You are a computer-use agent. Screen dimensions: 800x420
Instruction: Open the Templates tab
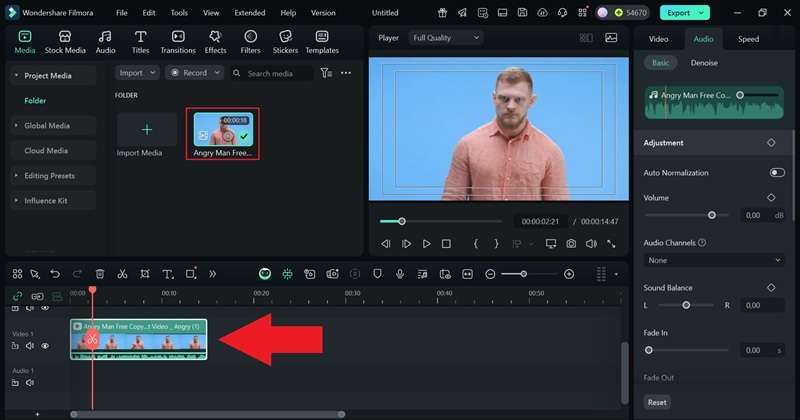click(x=322, y=42)
